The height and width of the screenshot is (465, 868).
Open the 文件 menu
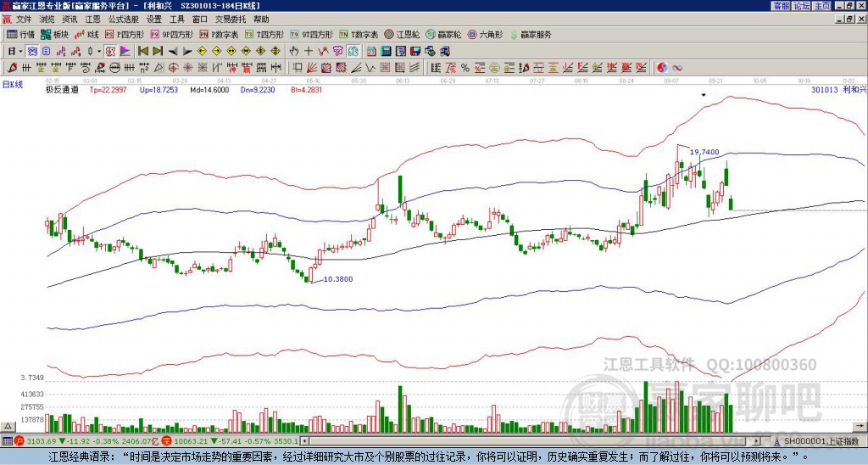pyautogui.click(x=24, y=20)
